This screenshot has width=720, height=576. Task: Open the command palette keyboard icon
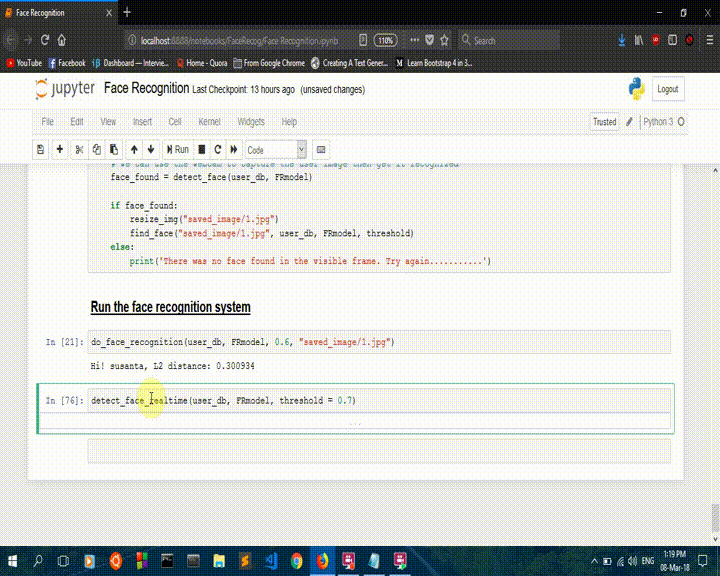321,150
